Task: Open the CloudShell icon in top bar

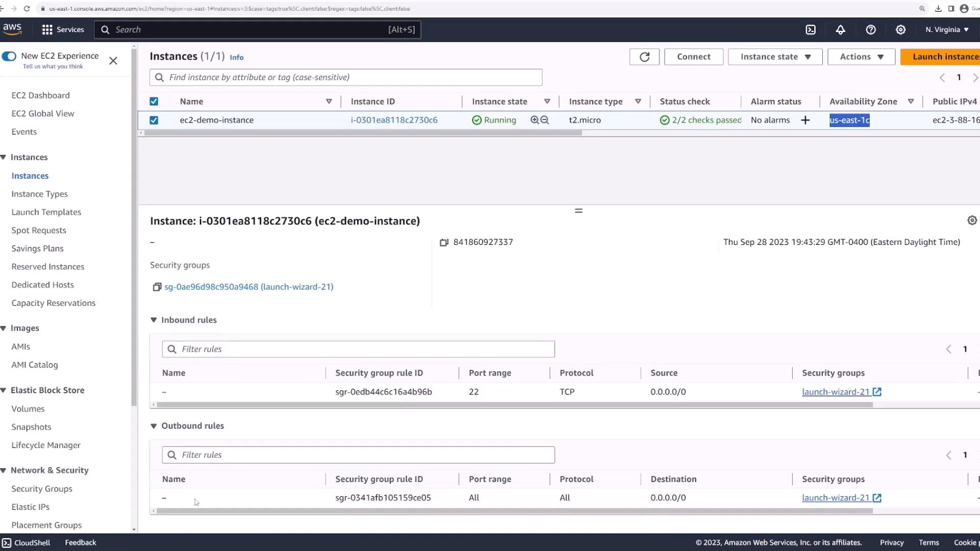Action: click(x=811, y=30)
